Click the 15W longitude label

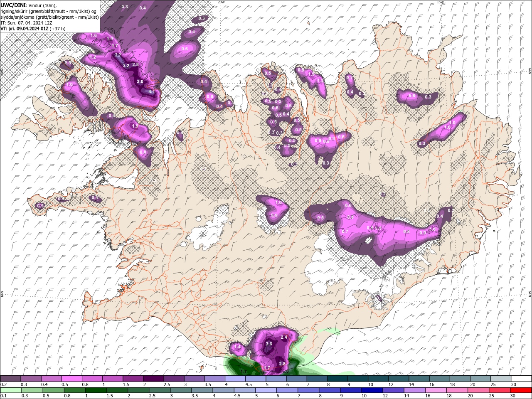(x=440, y=2)
